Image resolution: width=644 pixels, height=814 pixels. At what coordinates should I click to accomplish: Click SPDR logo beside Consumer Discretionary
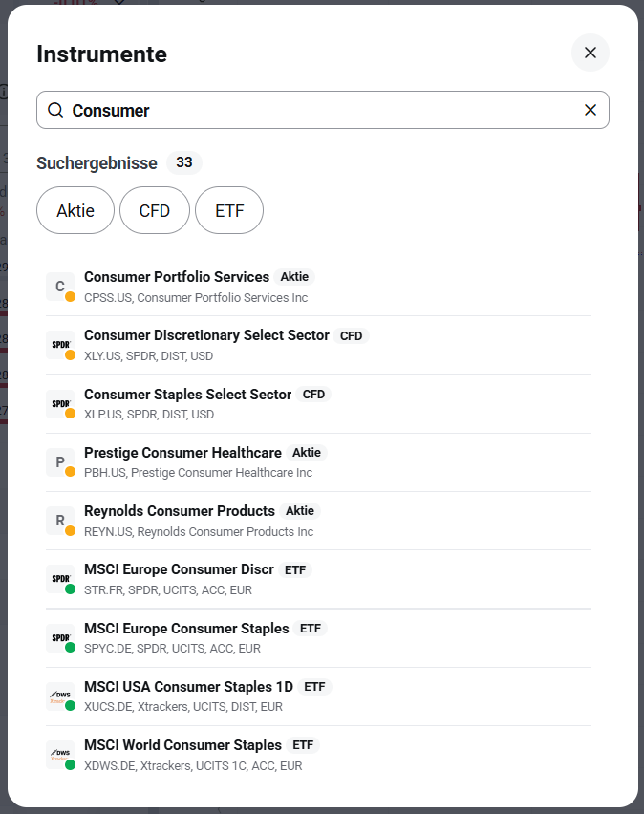pyautogui.click(x=60, y=345)
